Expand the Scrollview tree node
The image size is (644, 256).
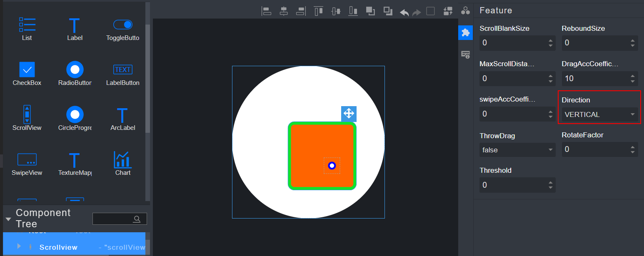[x=19, y=246]
